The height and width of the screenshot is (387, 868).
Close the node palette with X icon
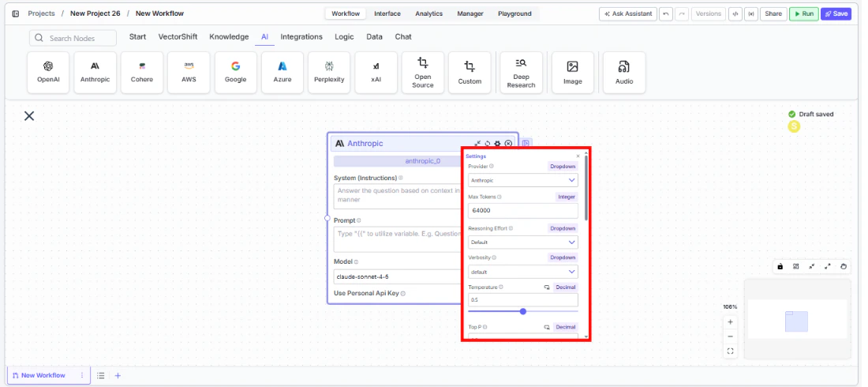(29, 116)
